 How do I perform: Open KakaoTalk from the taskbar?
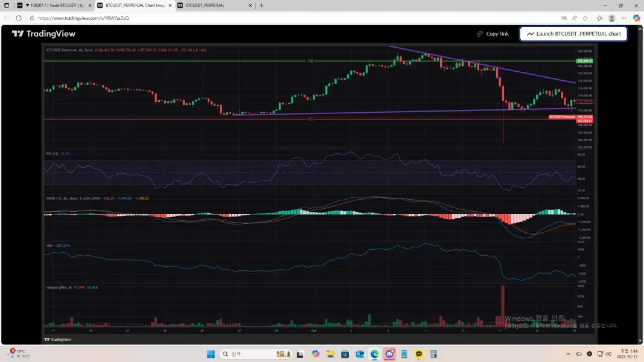click(x=419, y=354)
